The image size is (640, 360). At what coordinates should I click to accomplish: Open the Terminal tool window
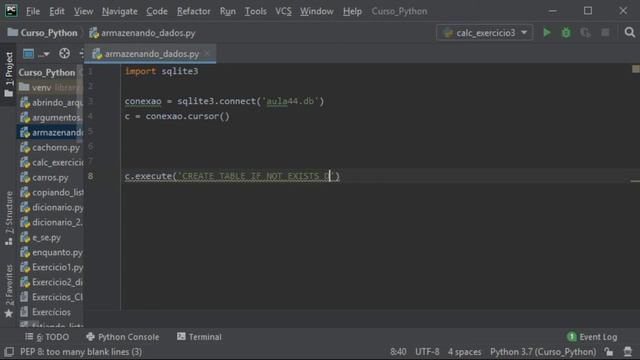click(x=199, y=337)
